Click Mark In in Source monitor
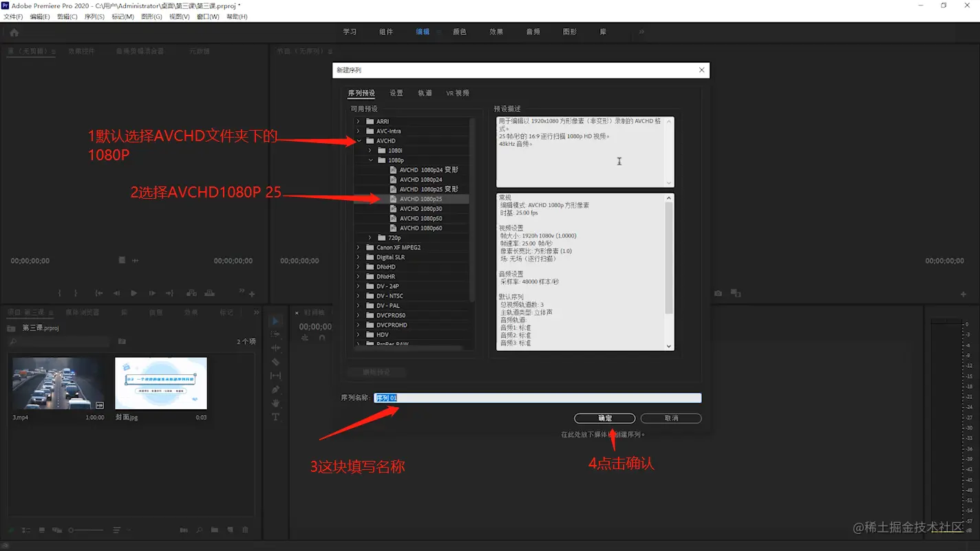Viewport: 980px width, 551px height. pyautogui.click(x=60, y=293)
